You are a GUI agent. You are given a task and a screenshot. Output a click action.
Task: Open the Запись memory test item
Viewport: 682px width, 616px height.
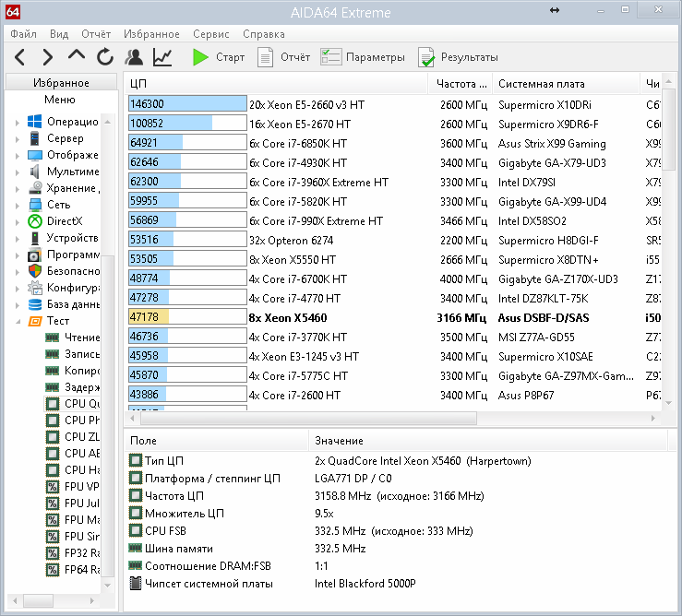(x=73, y=354)
